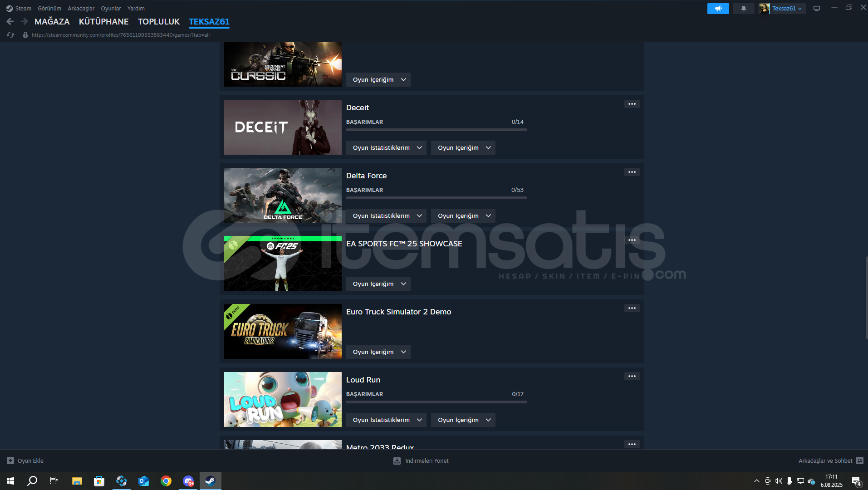Expand Oyun İçeriğim for Deceit
Image resolution: width=868 pixels, height=490 pixels.
tap(463, 147)
